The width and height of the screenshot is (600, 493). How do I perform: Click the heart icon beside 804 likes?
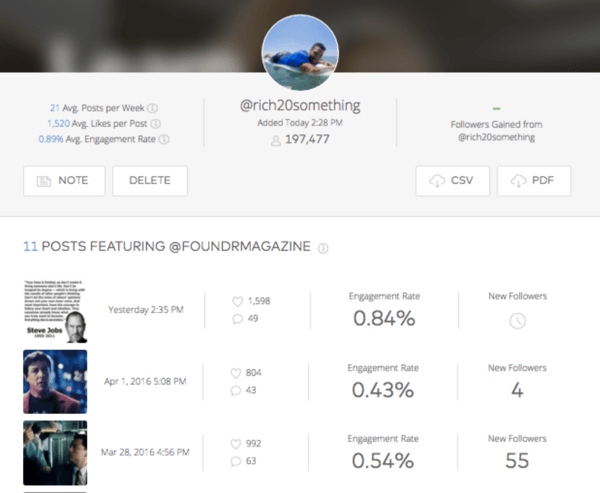[236, 373]
